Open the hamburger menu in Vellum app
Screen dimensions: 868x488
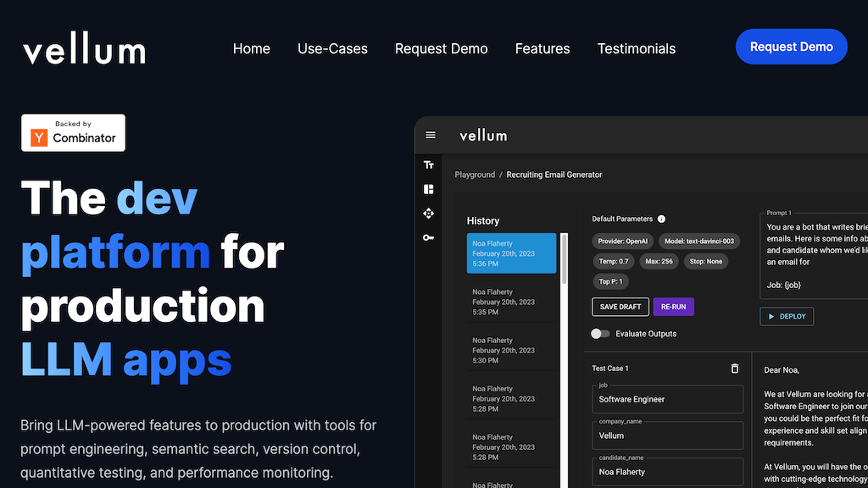coord(431,135)
